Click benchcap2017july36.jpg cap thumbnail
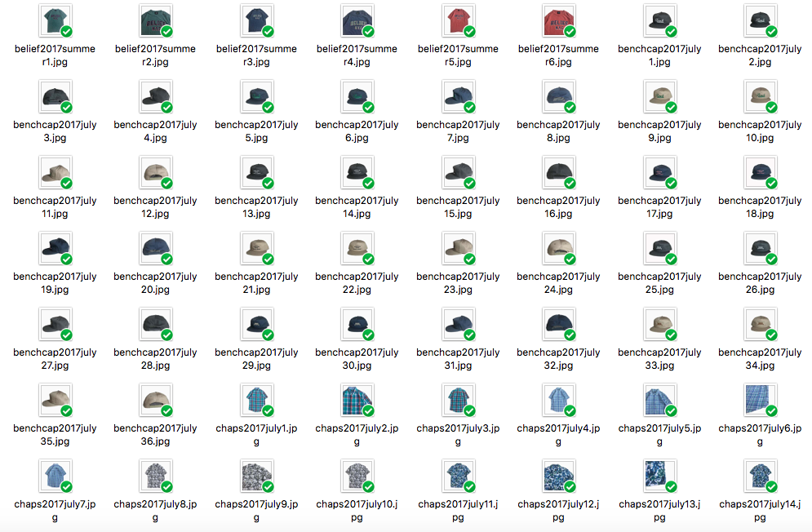This screenshot has width=812, height=532. point(156,400)
